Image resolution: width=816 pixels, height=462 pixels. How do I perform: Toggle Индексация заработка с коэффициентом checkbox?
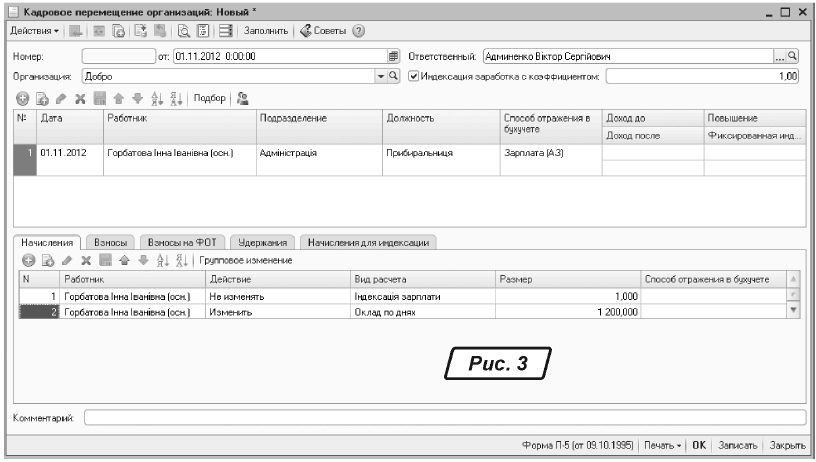414,76
